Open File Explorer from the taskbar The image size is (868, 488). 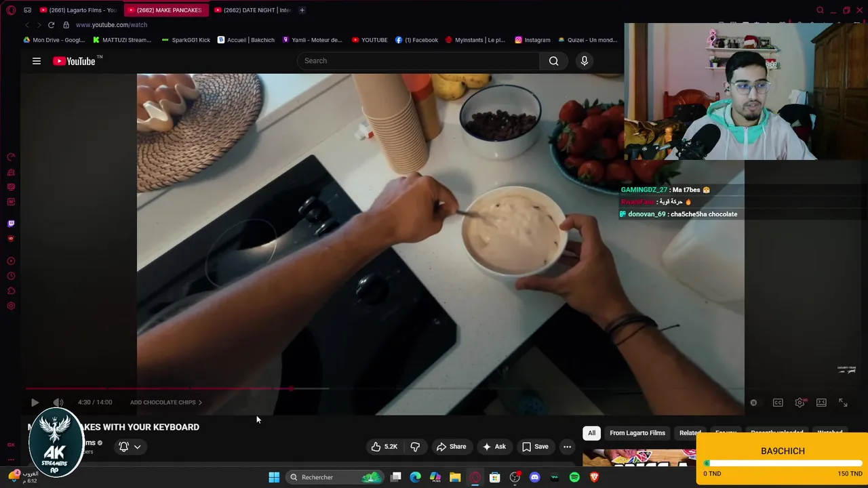click(x=455, y=477)
